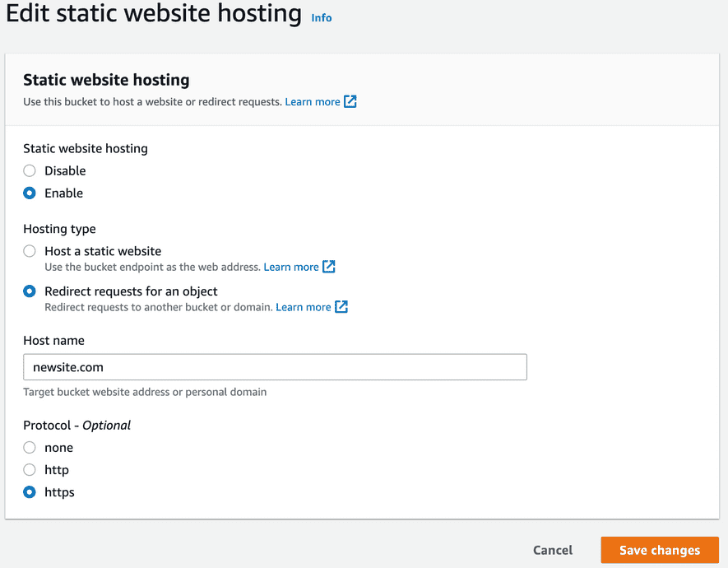Click the Save changes button
This screenshot has width=728, height=568.
660,550
